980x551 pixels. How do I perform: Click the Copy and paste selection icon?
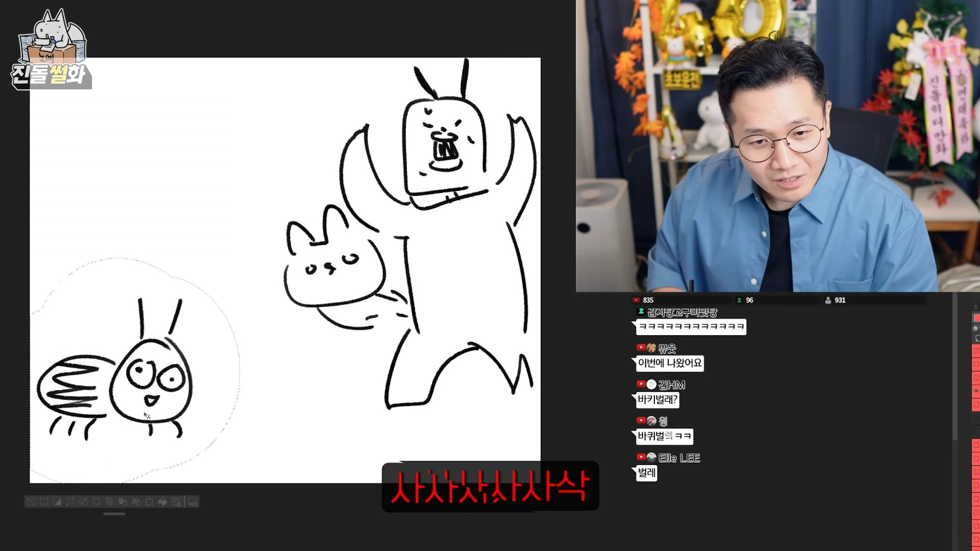tap(123, 502)
